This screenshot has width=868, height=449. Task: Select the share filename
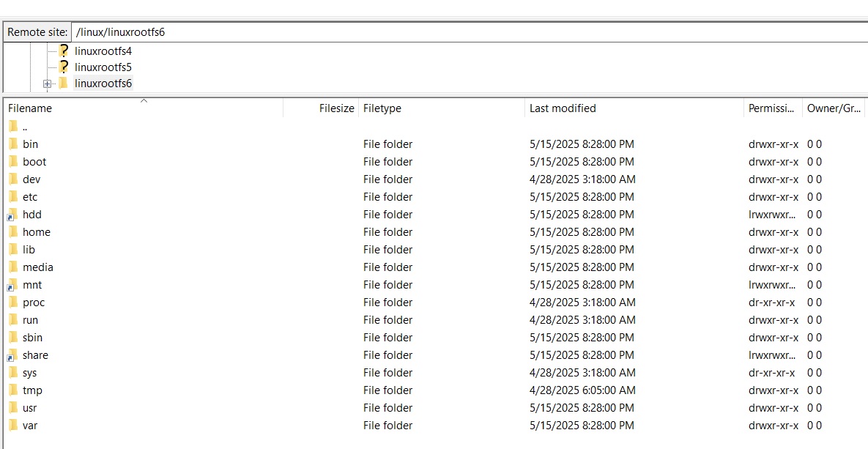35,355
